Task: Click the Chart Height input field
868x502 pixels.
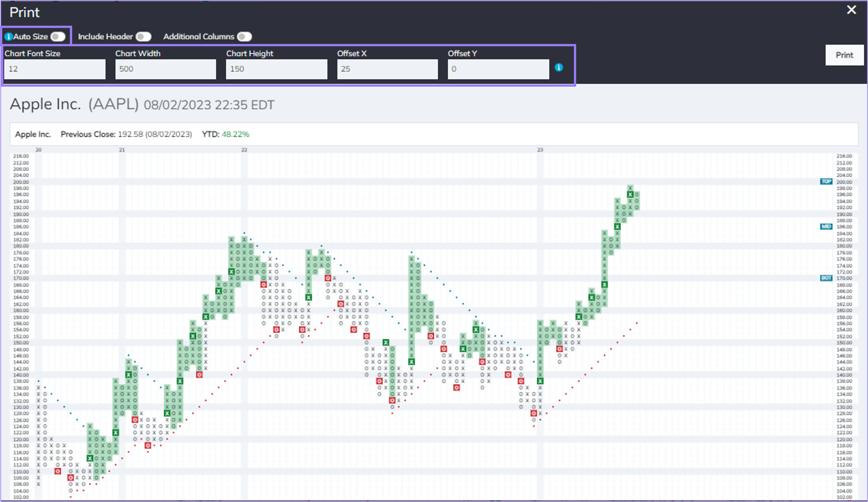Action: tap(277, 69)
